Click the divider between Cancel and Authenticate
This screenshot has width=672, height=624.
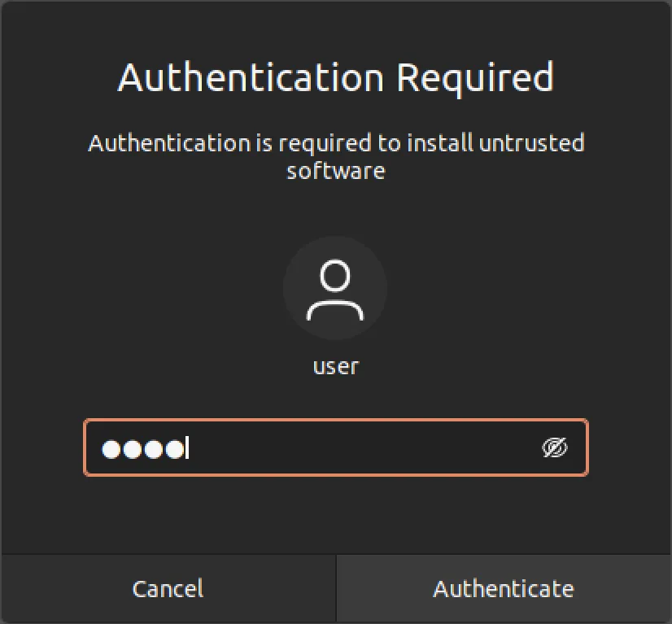point(336,587)
